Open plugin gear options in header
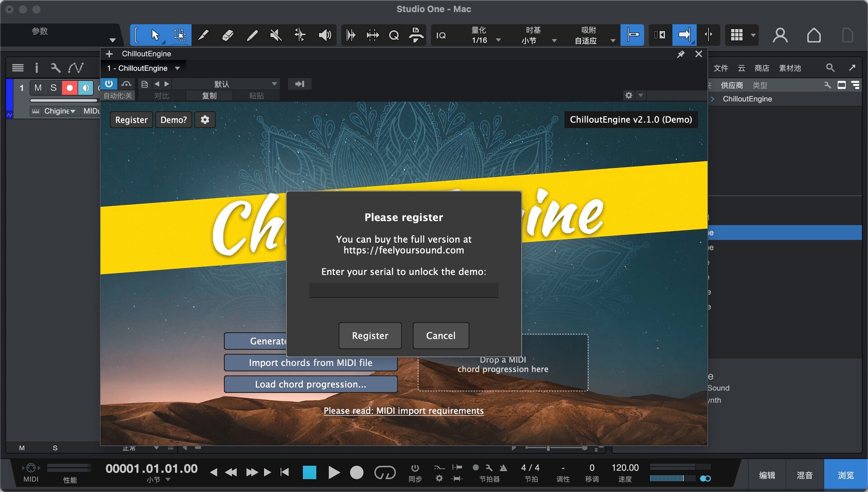This screenshot has width=868, height=492. click(x=628, y=95)
